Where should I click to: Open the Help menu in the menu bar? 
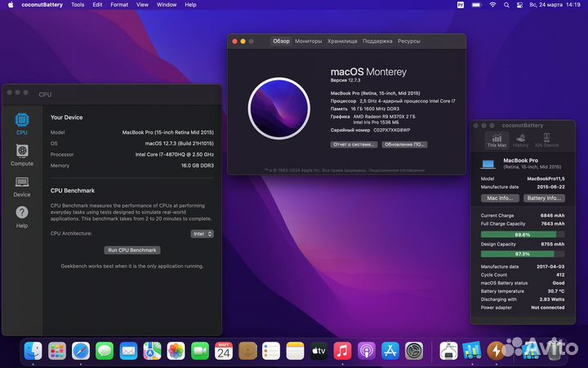click(x=190, y=5)
